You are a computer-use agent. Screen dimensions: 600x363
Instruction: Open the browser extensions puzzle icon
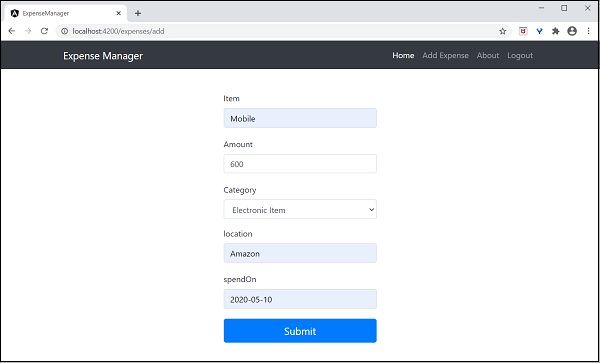(556, 31)
